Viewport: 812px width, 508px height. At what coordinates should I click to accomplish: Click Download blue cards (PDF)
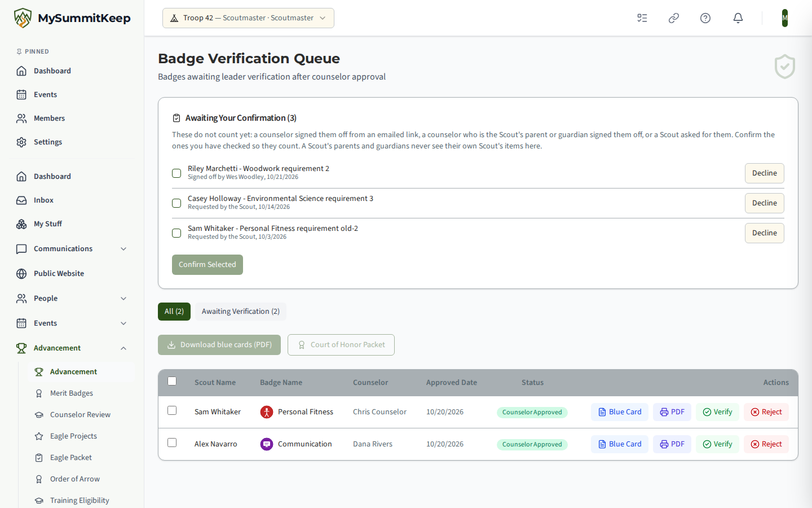click(x=219, y=345)
